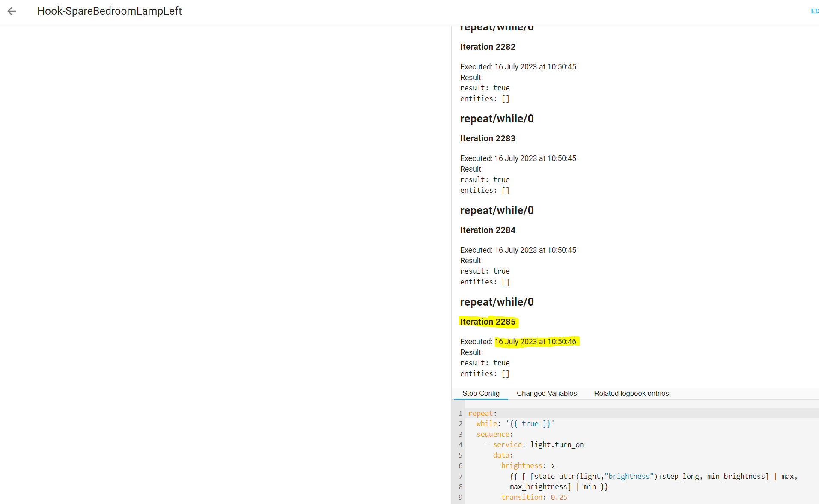This screenshot has width=819, height=504.
Task: Click the Iteration 2283 heading
Action: [488, 138]
